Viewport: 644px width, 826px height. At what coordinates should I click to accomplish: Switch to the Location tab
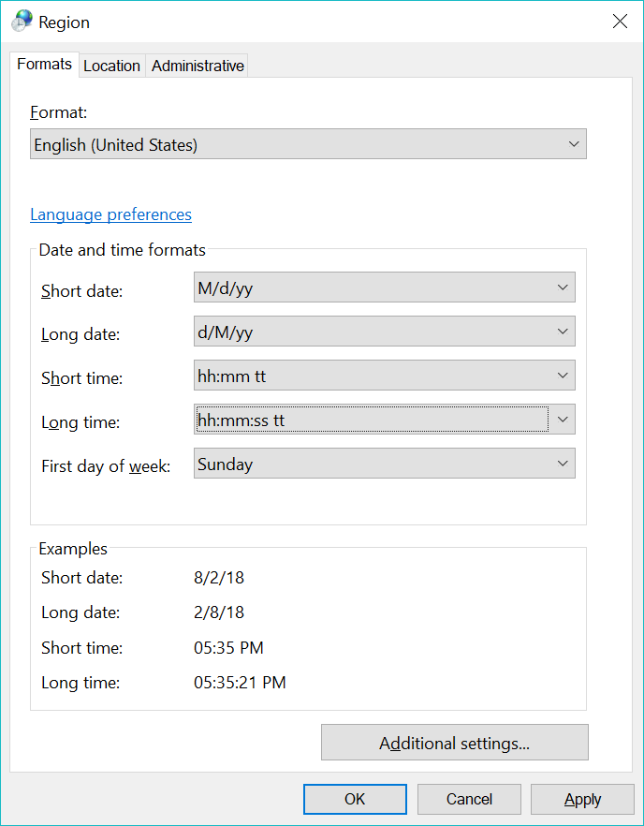tap(111, 66)
